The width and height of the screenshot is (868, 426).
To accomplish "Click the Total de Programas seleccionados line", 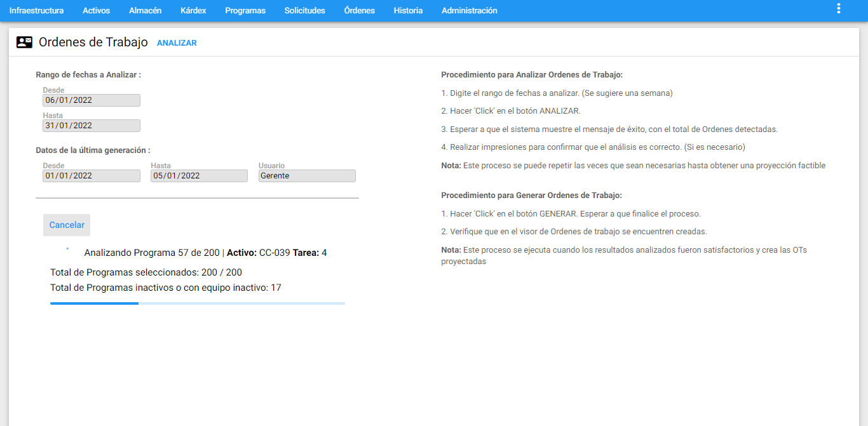I will coord(146,272).
